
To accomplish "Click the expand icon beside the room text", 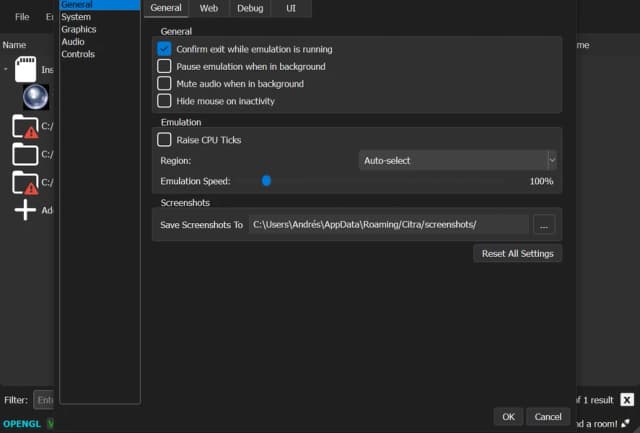I will click(x=625, y=424).
